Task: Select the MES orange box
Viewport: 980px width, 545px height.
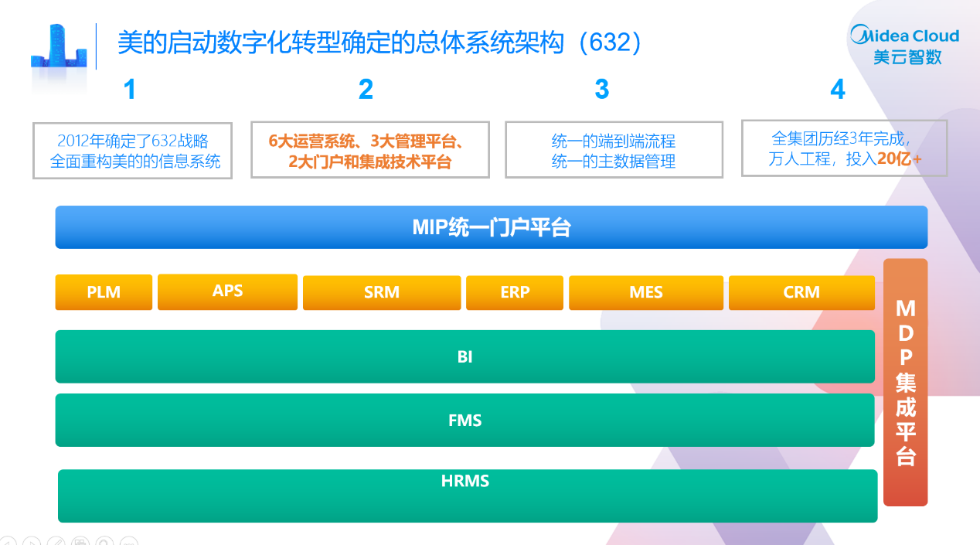Action: click(x=646, y=292)
